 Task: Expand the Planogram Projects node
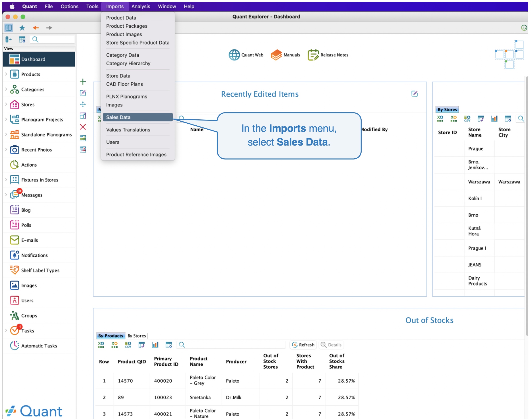tap(6, 119)
